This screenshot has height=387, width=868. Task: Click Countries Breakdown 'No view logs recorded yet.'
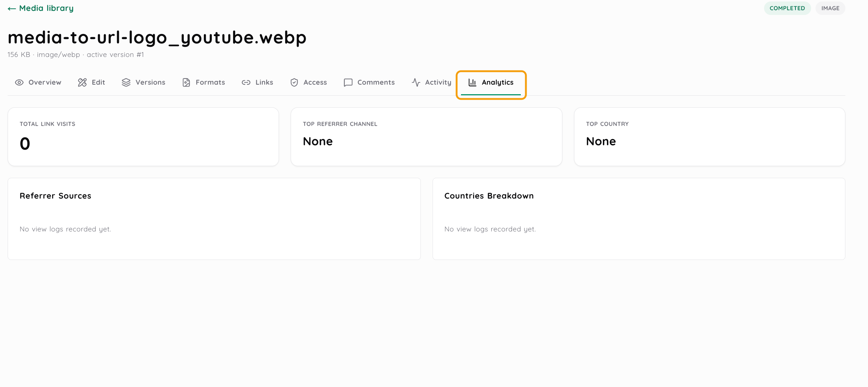tap(490, 229)
